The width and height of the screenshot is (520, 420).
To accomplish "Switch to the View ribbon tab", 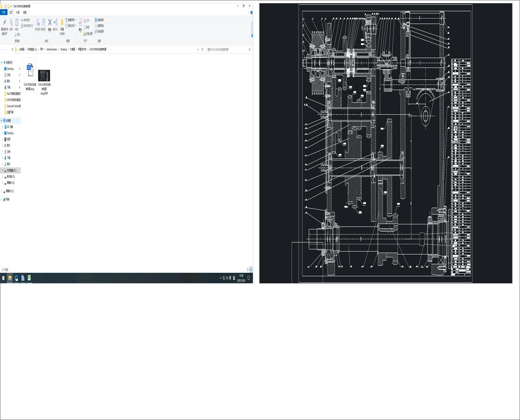I will (x=24, y=13).
